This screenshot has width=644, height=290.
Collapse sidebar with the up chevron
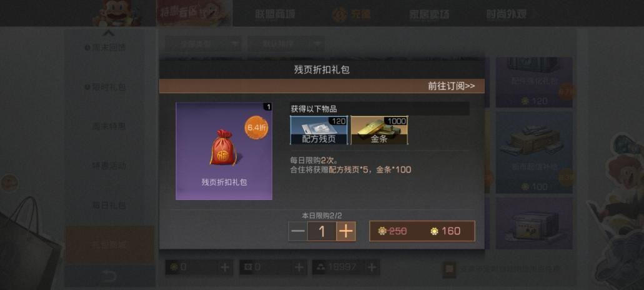click(109, 33)
